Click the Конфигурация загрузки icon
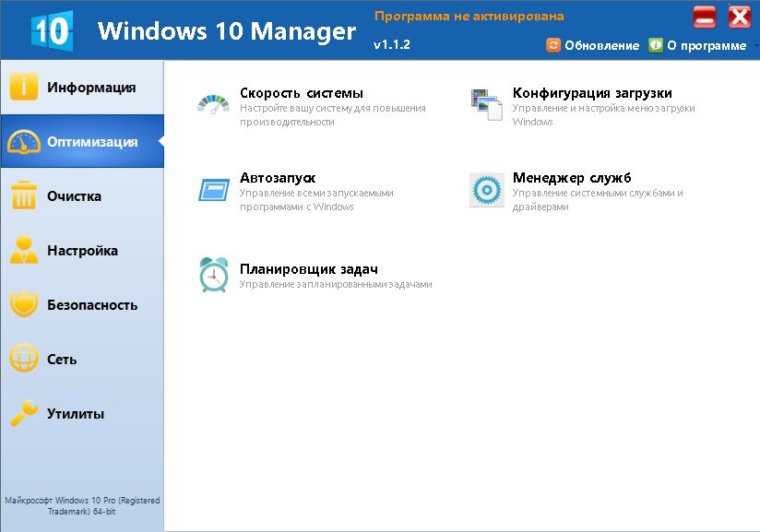The image size is (760, 532). [487, 104]
